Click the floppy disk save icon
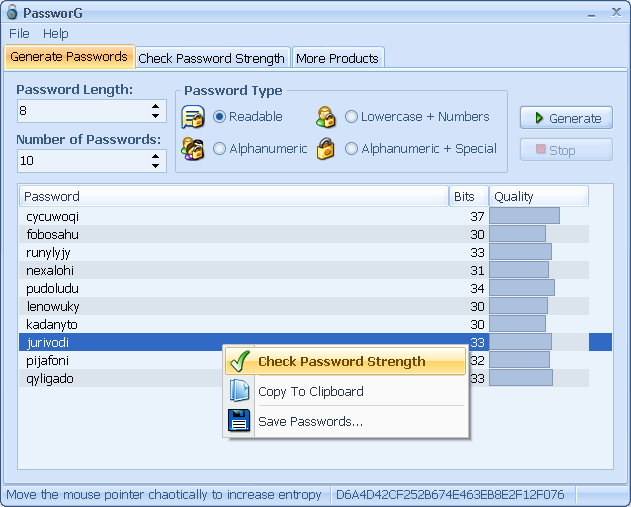The width and height of the screenshot is (631, 507). point(239,420)
